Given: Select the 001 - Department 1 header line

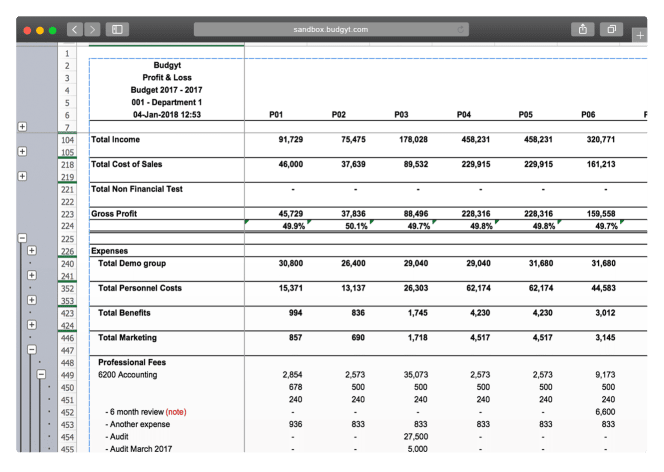Looking at the screenshot, I should pos(166,102).
